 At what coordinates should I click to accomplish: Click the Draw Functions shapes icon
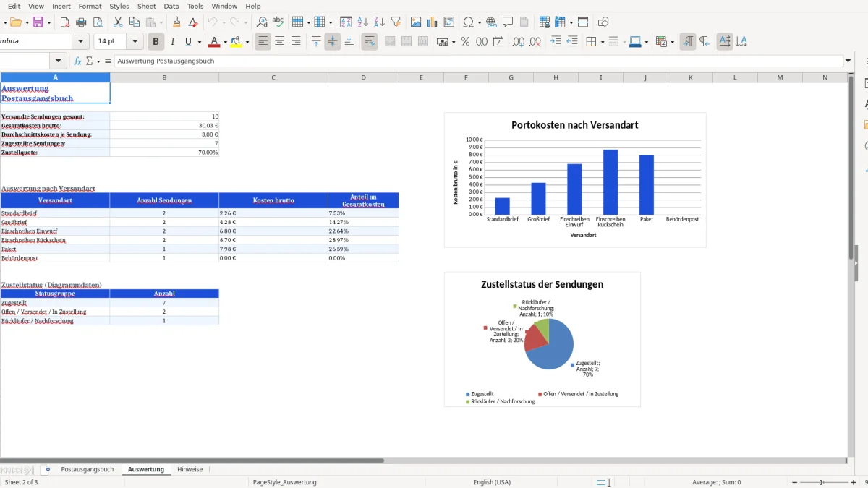(603, 22)
